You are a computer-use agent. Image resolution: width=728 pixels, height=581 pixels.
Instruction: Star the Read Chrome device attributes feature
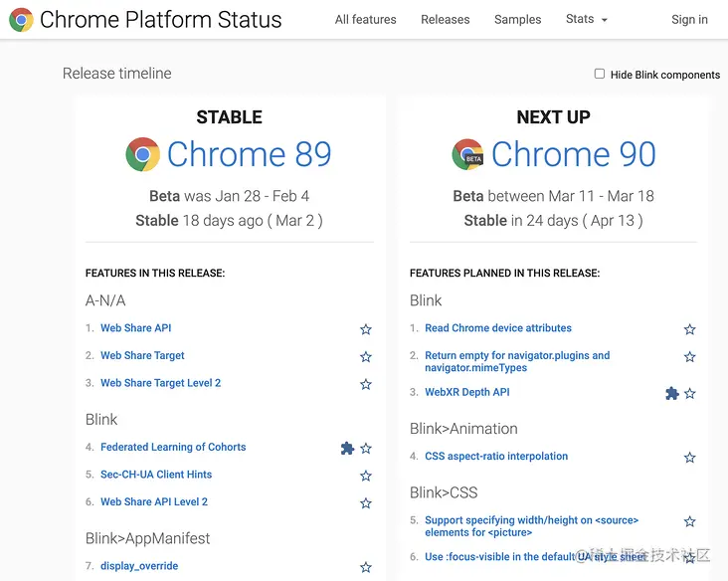pyautogui.click(x=690, y=329)
